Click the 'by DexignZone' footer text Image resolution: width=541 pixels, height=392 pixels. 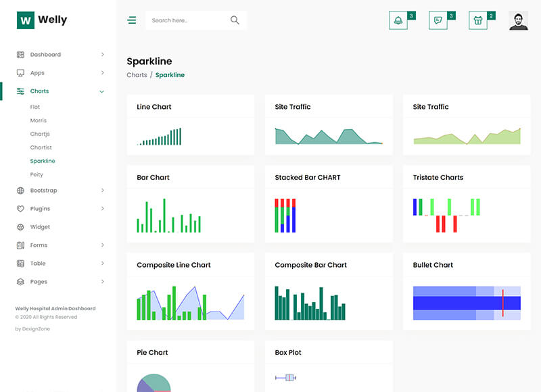pyautogui.click(x=32, y=329)
